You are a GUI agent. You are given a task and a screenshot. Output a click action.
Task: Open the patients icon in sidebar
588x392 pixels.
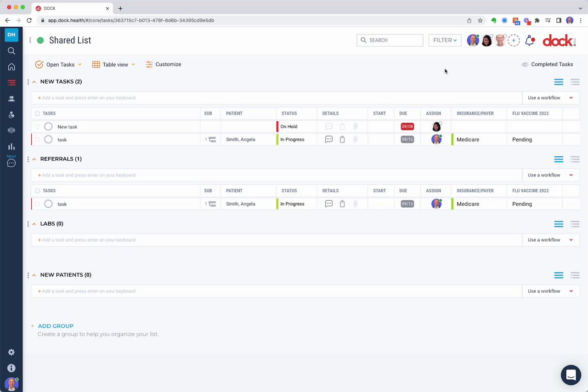(11, 115)
